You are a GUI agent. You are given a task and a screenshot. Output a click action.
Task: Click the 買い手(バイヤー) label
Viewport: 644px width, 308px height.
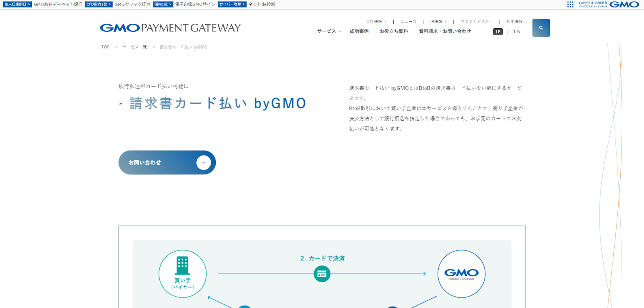pos(183,283)
